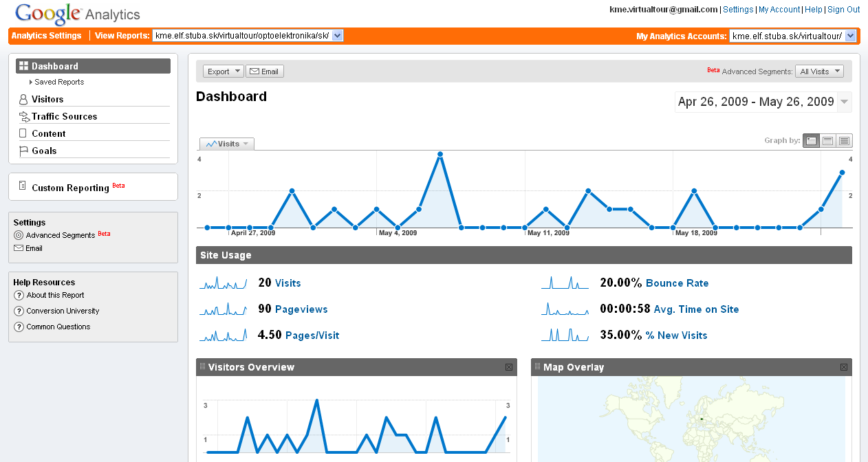Screen dimensions: 868x462
Task: Open Analytics Settings tab
Action: click(46, 36)
